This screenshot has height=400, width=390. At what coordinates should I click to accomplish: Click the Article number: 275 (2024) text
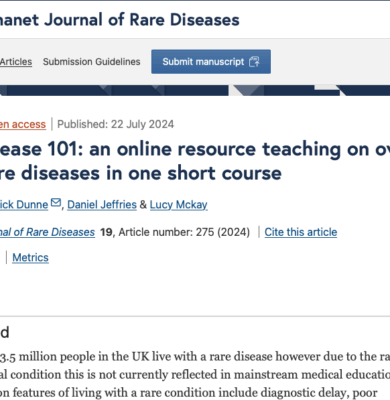[184, 232]
